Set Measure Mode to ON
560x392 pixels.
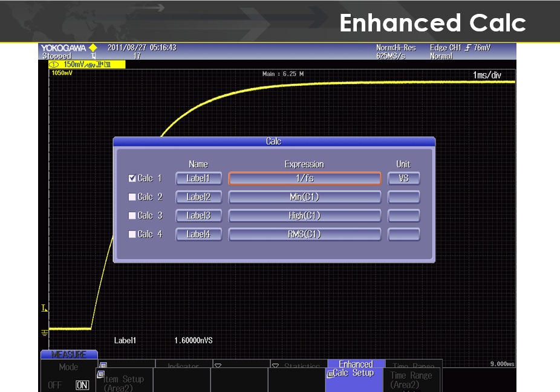(x=82, y=385)
